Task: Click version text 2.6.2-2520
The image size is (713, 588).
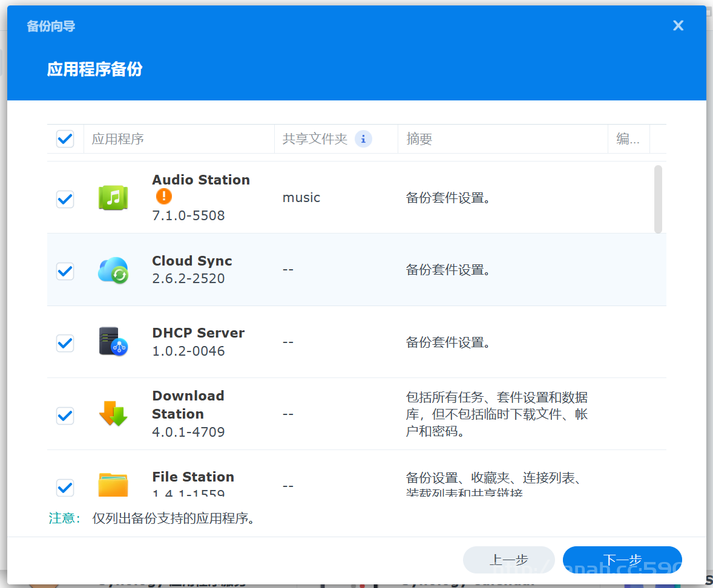Action: coord(188,278)
